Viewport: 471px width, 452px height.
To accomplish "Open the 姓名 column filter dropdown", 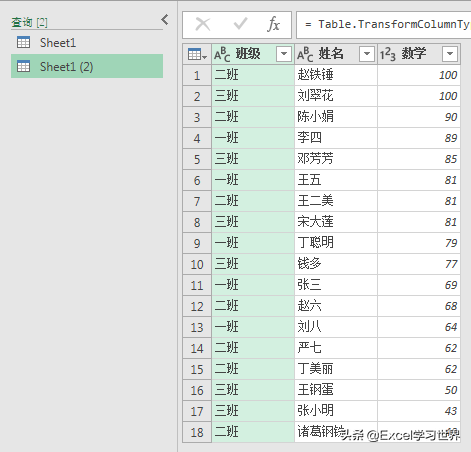I will pyautogui.click(x=367, y=54).
